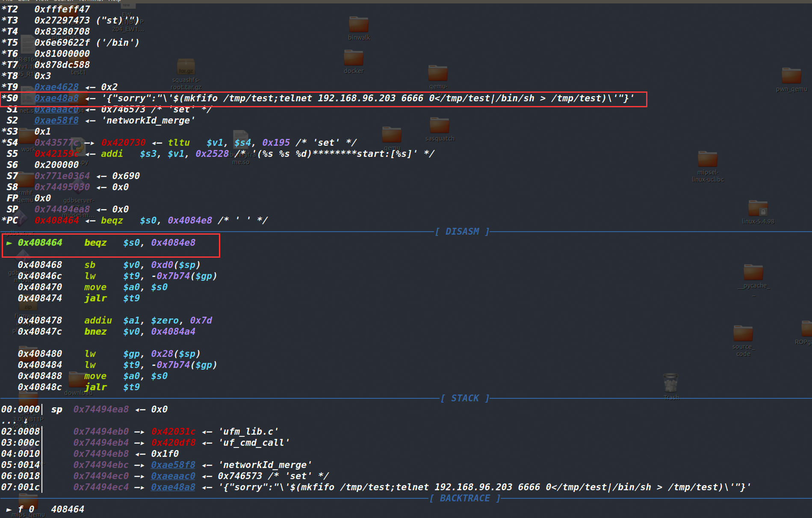Open the linux-5.4.98 locked folder

pyautogui.click(x=758, y=212)
